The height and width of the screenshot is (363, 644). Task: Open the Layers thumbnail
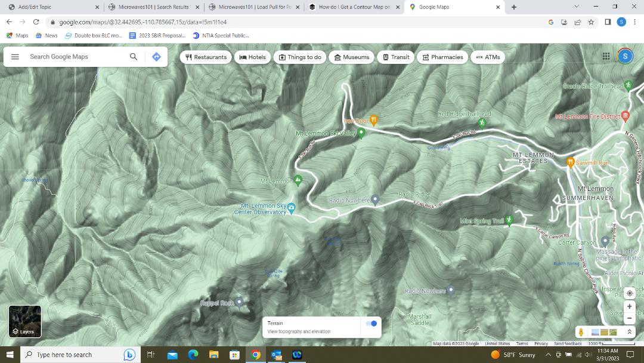25,321
